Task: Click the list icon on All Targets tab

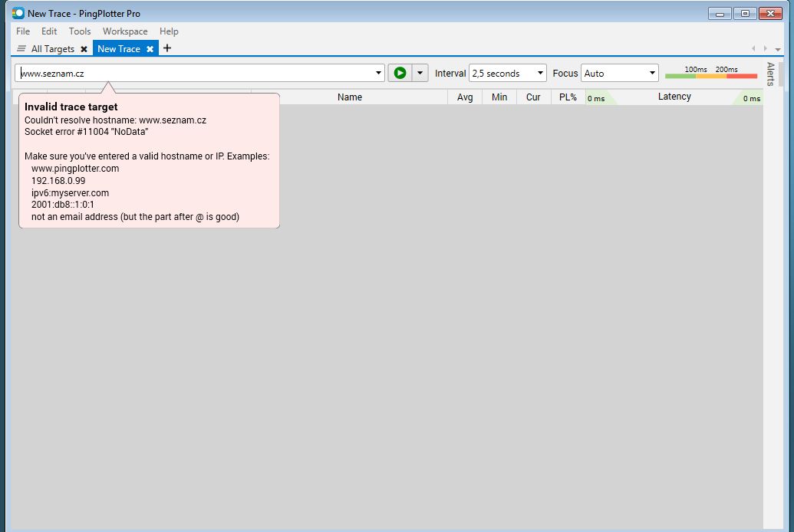Action: [x=21, y=48]
